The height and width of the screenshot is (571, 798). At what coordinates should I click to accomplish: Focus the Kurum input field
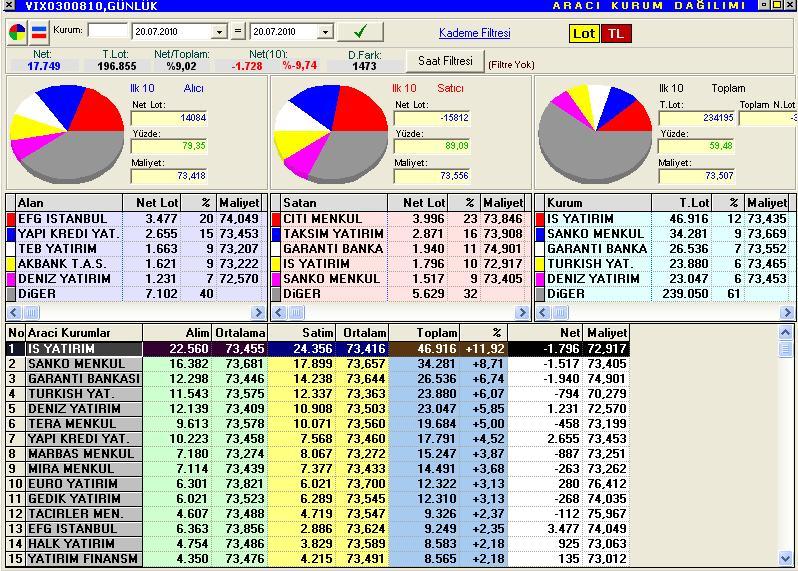(x=107, y=30)
